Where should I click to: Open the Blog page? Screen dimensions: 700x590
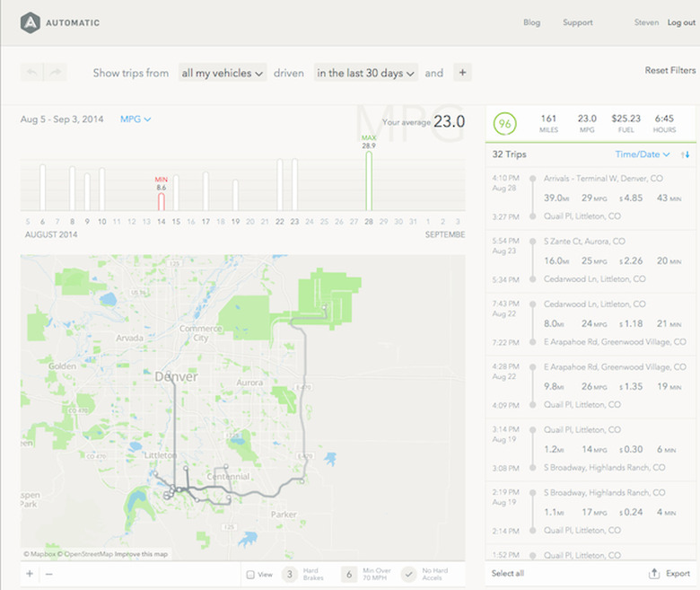coord(531,22)
